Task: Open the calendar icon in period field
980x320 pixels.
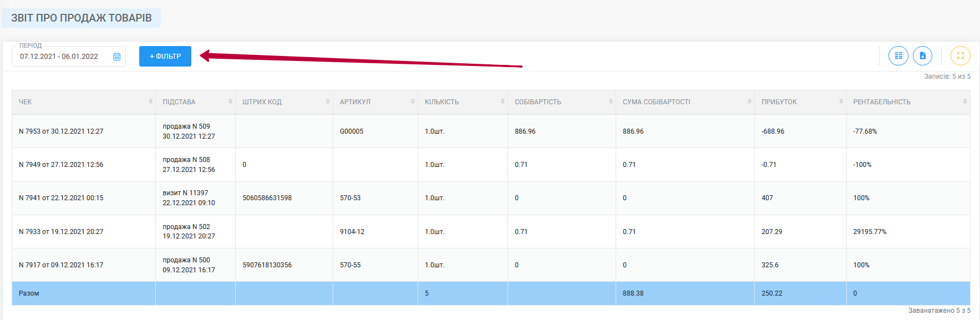Action: [116, 57]
